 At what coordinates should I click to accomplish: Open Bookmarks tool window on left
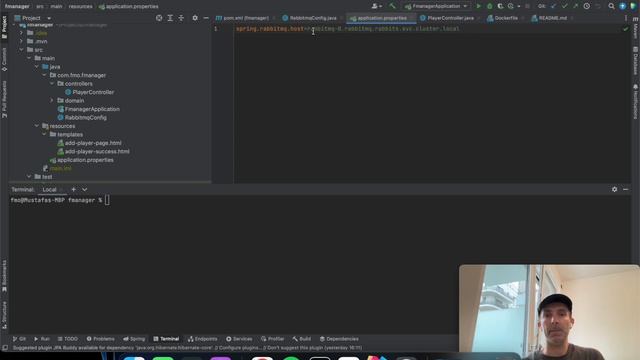pyautogui.click(x=4, y=276)
